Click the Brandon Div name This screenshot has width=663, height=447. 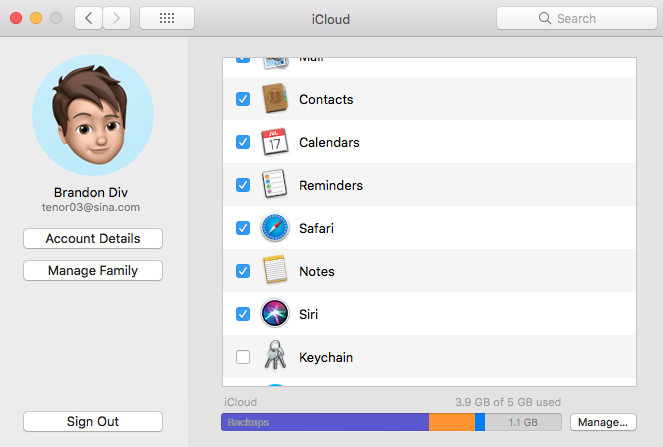[x=91, y=192]
